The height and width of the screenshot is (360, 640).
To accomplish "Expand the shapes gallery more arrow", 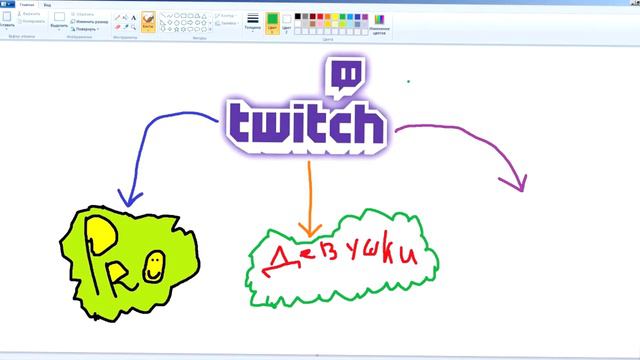I will point(210,29).
